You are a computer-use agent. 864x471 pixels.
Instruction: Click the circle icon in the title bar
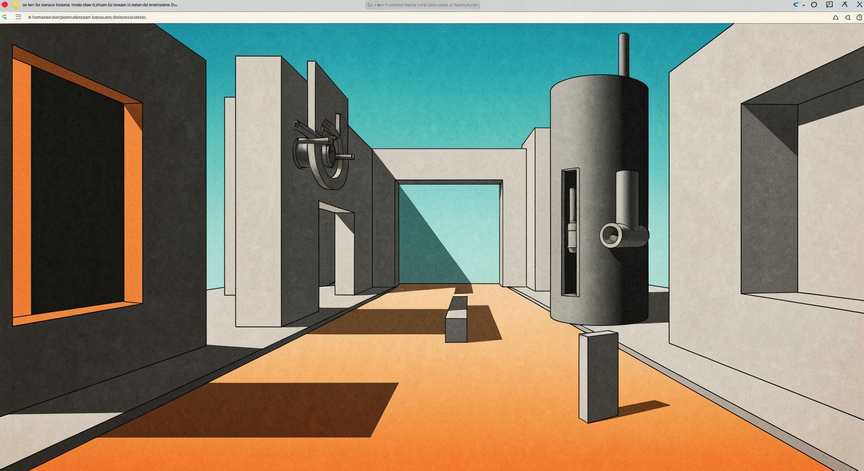[814, 4]
